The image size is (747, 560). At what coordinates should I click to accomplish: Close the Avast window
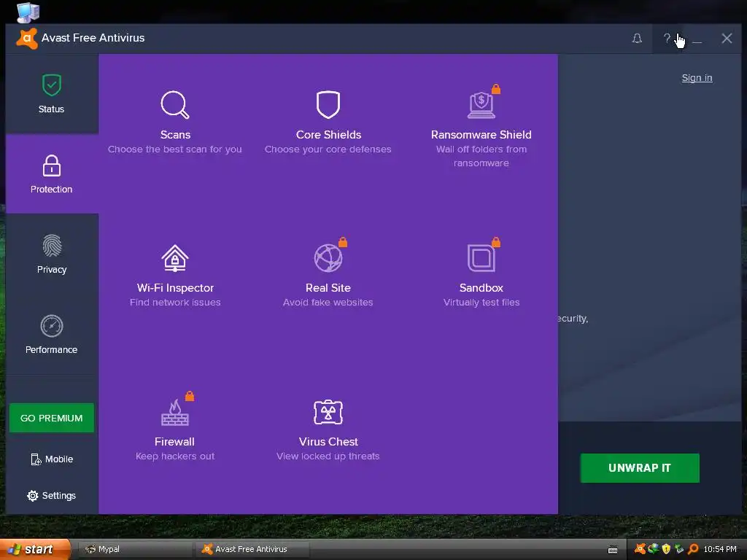(x=727, y=38)
